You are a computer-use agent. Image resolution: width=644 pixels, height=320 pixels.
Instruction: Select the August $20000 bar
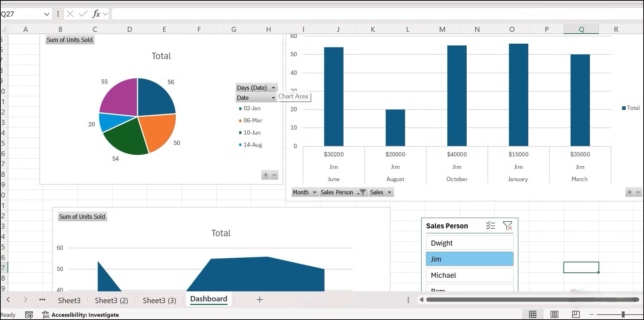tap(395, 128)
